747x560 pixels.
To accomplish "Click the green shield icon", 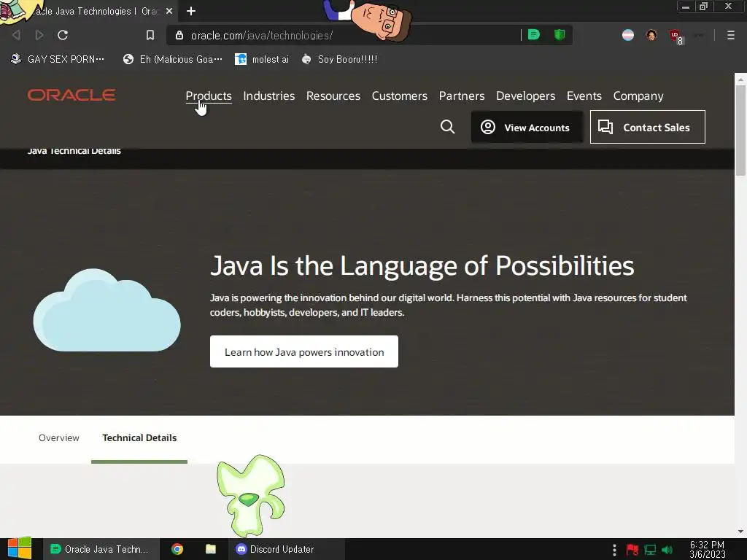I will point(560,35).
